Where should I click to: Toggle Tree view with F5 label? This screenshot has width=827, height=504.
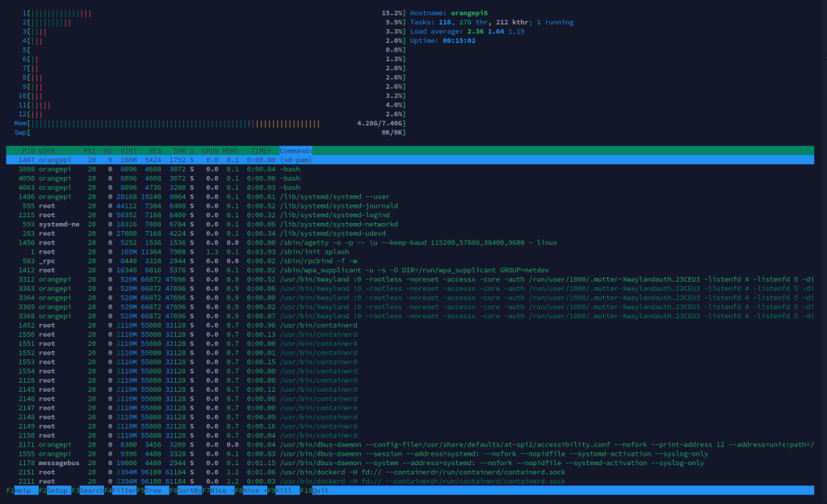pos(153,490)
